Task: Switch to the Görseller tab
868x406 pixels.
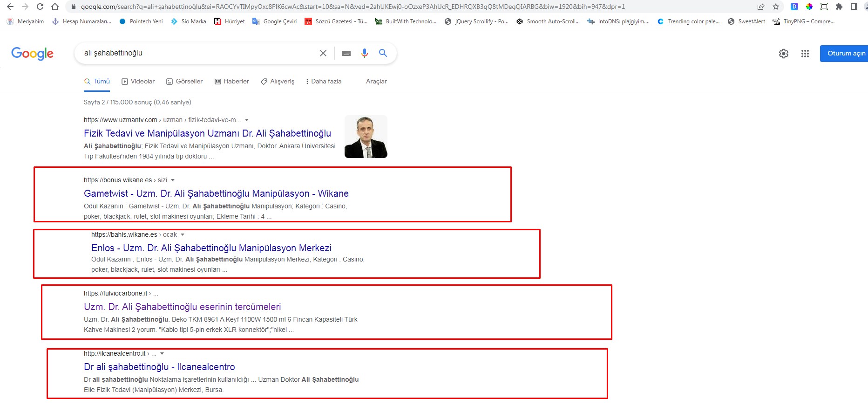Action: tap(184, 82)
